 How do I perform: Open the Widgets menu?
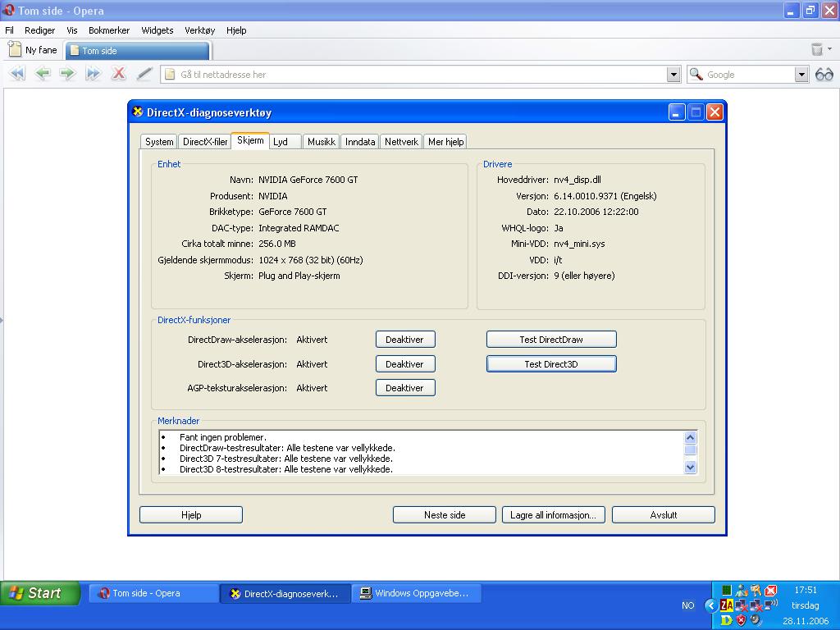click(x=157, y=30)
